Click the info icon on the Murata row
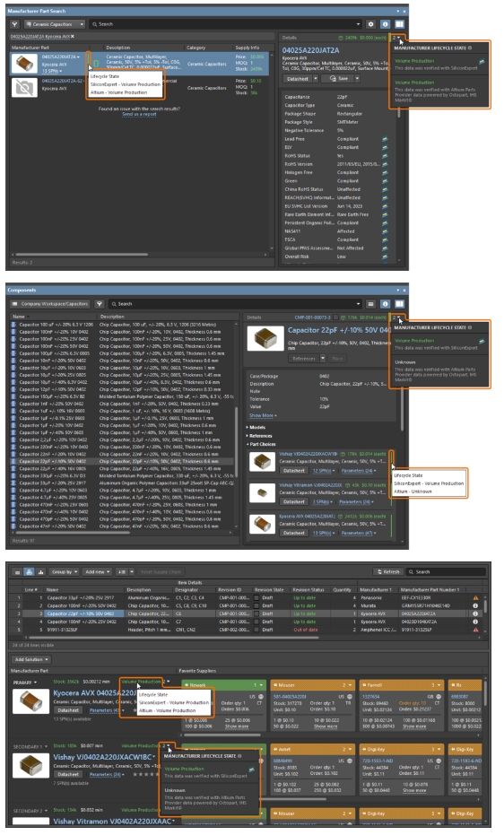The height and width of the screenshot is (835, 504). point(476,605)
